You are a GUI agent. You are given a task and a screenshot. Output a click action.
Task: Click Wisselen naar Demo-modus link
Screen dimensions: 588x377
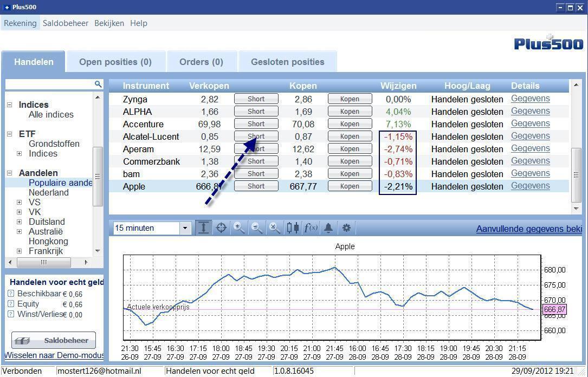click(54, 355)
